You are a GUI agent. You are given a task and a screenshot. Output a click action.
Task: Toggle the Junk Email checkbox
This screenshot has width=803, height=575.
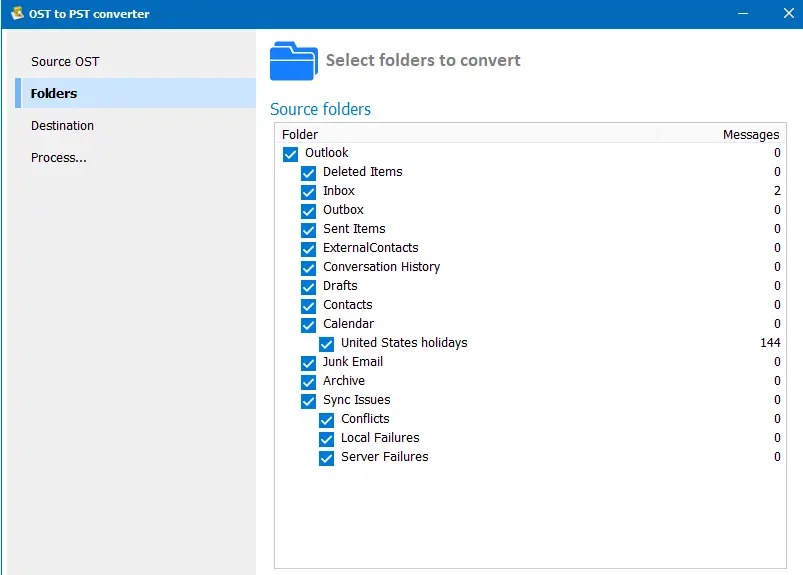coord(308,363)
